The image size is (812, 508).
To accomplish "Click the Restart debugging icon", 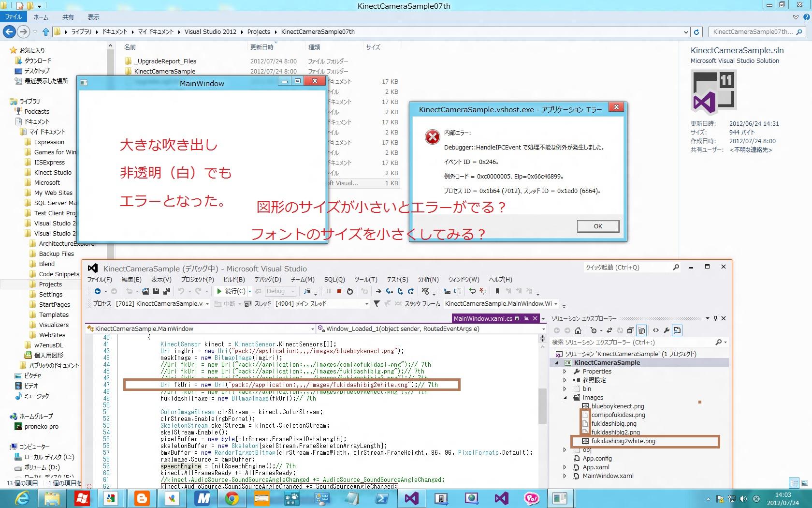I will pyautogui.click(x=350, y=291).
